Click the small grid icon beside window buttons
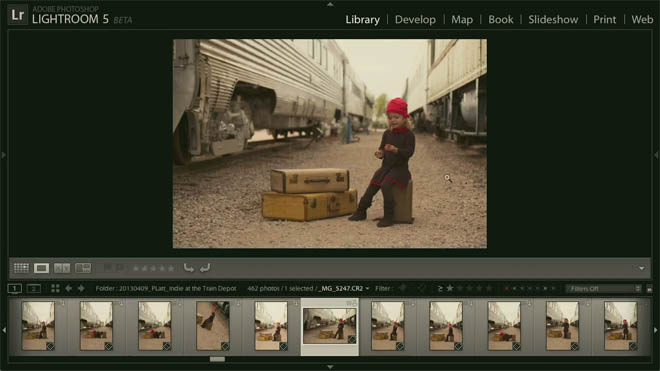 click(x=55, y=288)
